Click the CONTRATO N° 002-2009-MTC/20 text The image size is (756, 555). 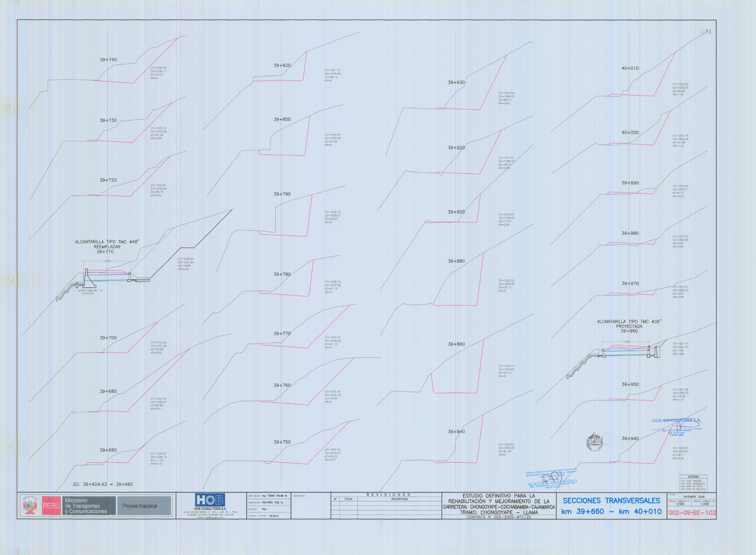click(x=499, y=517)
